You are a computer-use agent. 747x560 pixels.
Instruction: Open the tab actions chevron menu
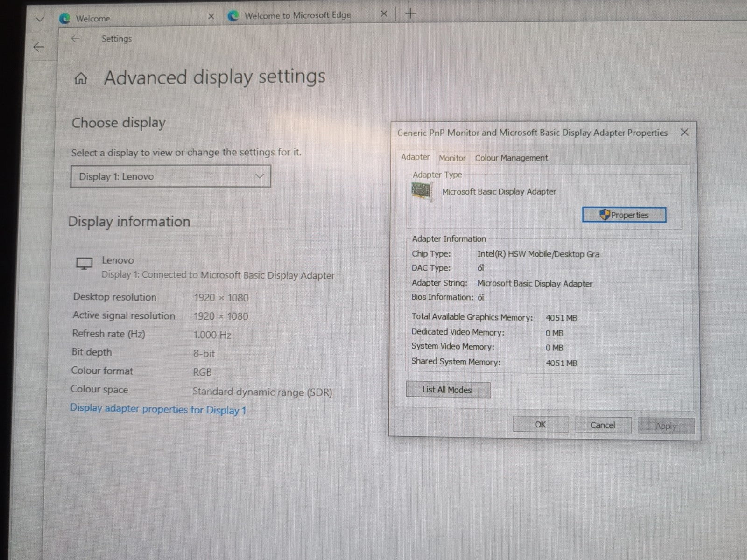click(40, 20)
